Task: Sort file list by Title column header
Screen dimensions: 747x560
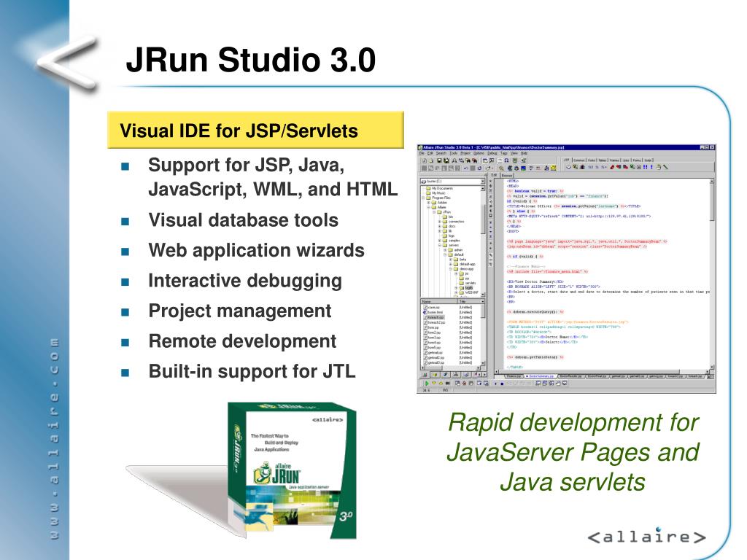Action: (x=471, y=301)
